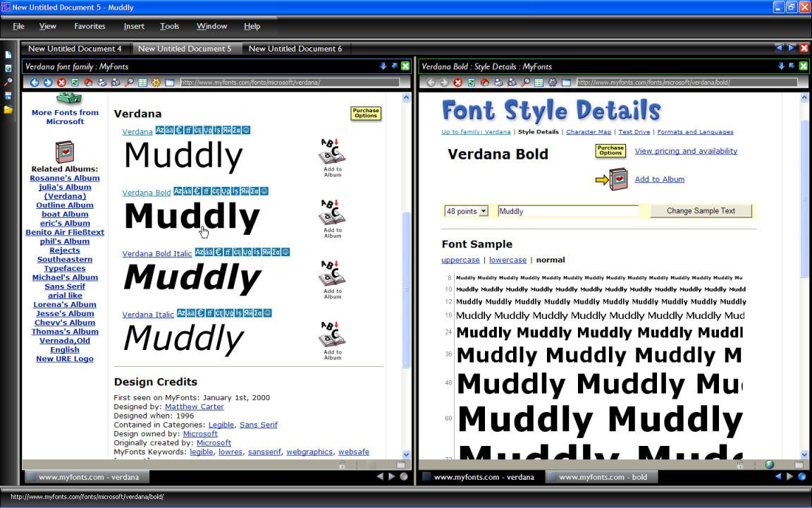The width and height of the screenshot is (812, 508).
Task: Open the Sans Serif category link under Design Credits
Action: click(x=259, y=425)
